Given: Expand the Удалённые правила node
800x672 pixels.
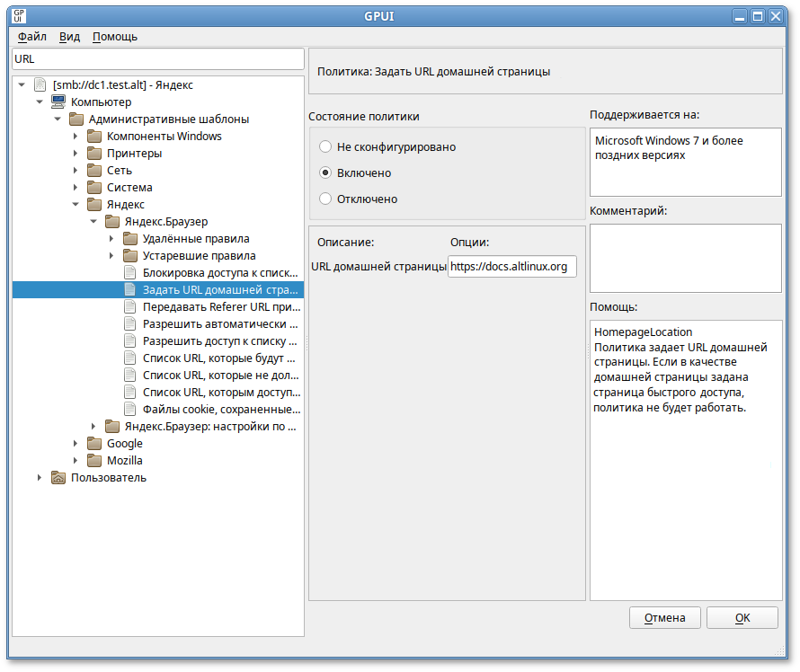Looking at the screenshot, I should [x=111, y=239].
